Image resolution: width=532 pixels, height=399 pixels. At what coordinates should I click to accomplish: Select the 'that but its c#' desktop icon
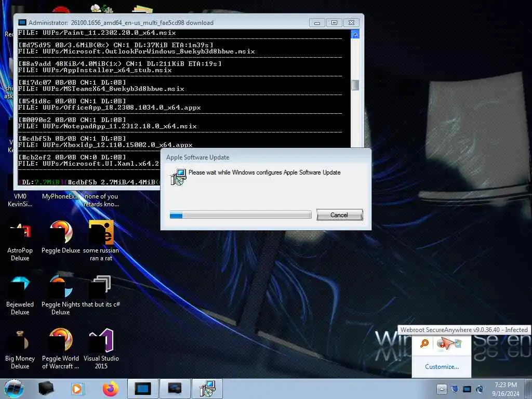tap(101, 291)
